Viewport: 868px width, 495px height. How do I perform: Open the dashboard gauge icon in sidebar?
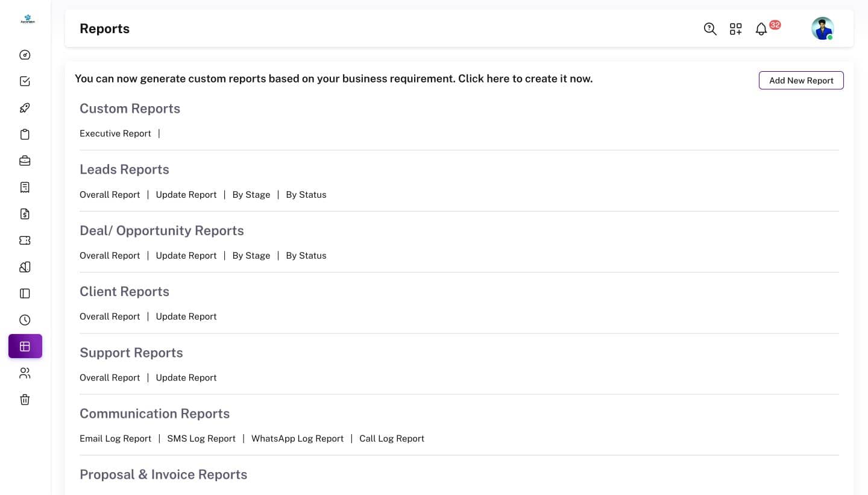click(x=25, y=55)
